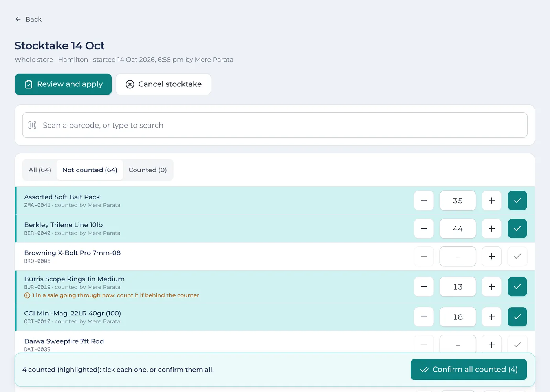Edit Berkley Trilene Line quantity 44

458,229
